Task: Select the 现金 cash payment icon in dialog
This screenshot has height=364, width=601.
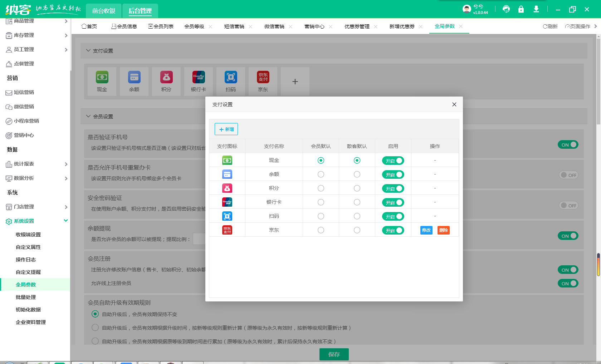Action: pyautogui.click(x=227, y=160)
